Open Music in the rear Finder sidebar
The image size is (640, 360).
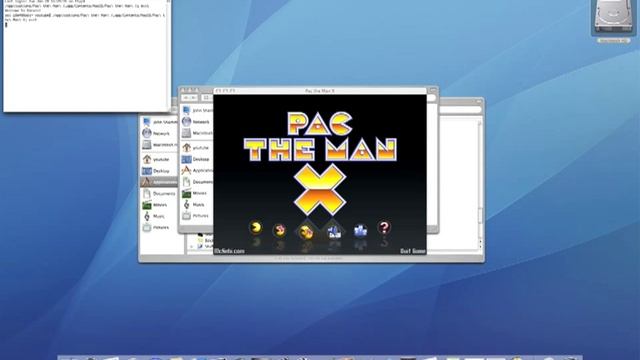pyautogui.click(x=160, y=216)
